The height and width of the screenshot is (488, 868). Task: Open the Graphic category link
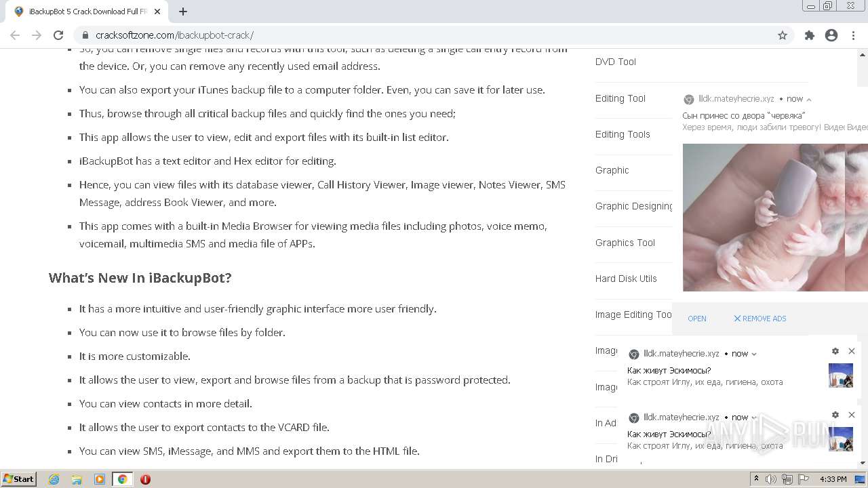pos(612,170)
